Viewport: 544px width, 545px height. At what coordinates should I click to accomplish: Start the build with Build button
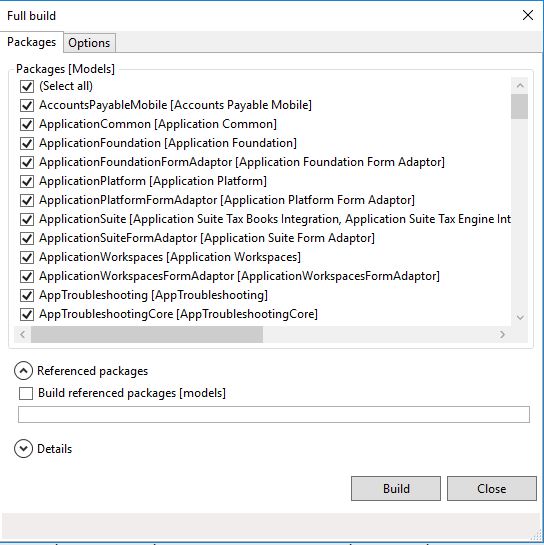point(396,488)
